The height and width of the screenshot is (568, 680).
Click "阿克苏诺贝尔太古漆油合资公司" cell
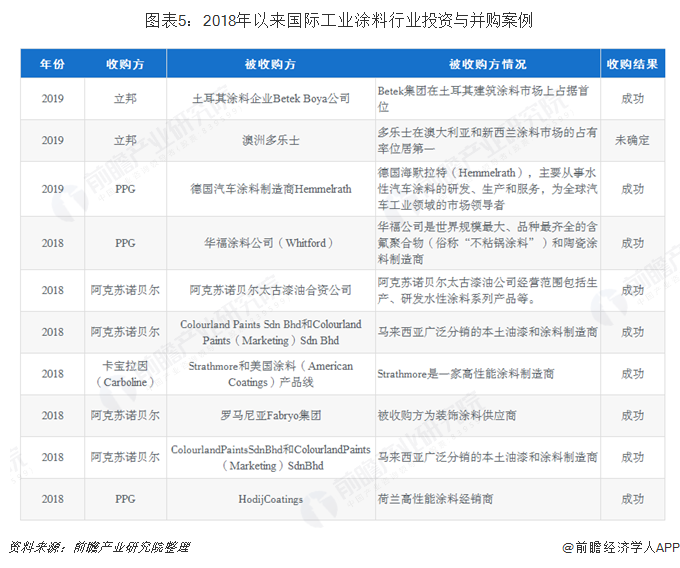pyautogui.click(x=271, y=290)
